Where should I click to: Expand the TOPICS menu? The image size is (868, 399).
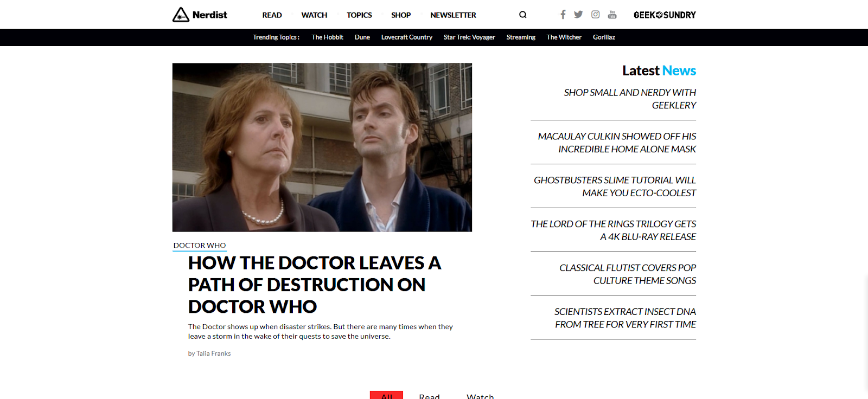pyautogui.click(x=359, y=15)
